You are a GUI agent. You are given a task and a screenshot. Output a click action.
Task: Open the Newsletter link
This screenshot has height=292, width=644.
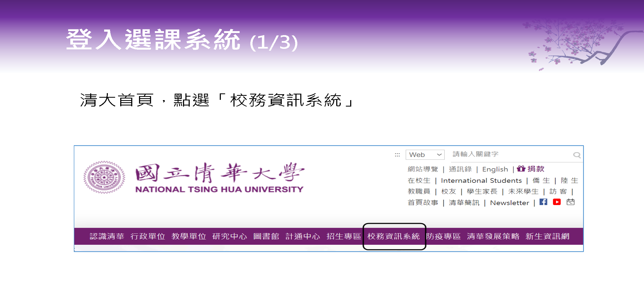[x=510, y=203]
